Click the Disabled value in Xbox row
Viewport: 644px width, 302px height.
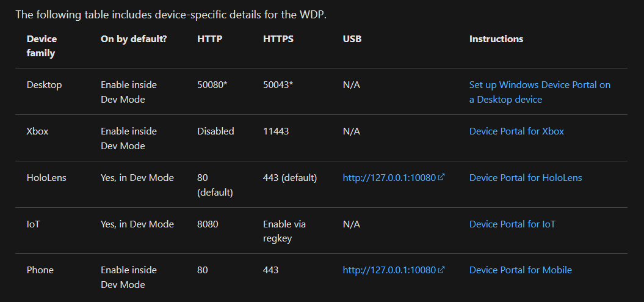(215, 131)
